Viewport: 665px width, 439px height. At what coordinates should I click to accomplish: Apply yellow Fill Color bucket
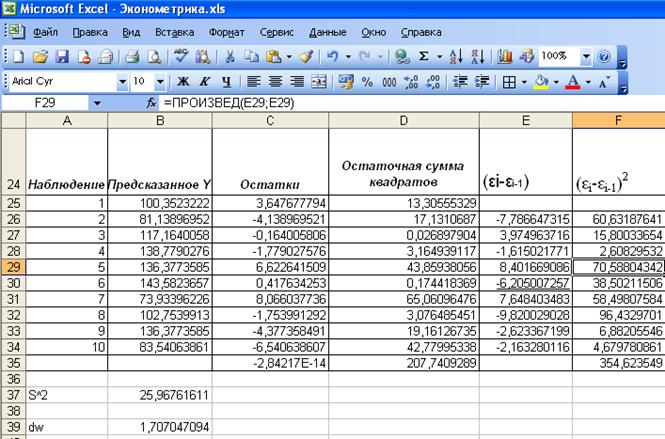pyautogui.click(x=541, y=81)
